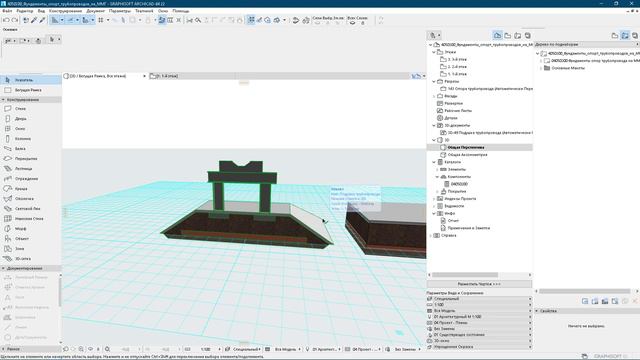
Task: Click the scissors trim icon in toolbar
Action: tap(189, 20)
